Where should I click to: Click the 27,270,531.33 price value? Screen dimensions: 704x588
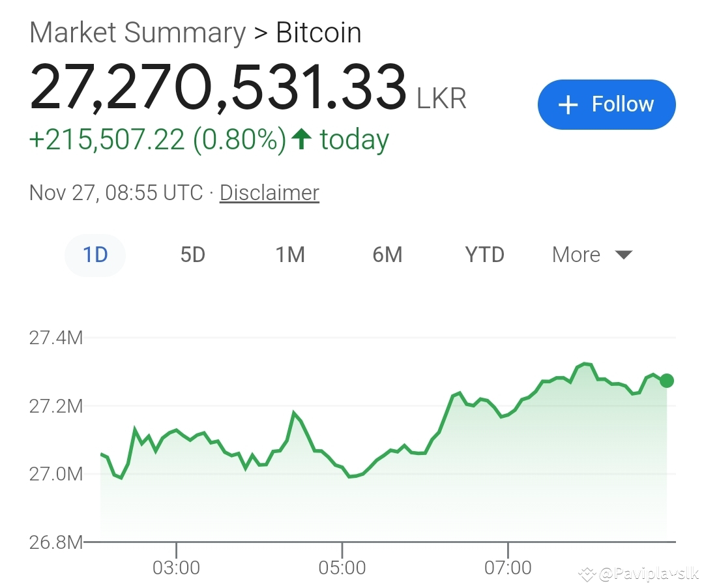tap(218, 87)
